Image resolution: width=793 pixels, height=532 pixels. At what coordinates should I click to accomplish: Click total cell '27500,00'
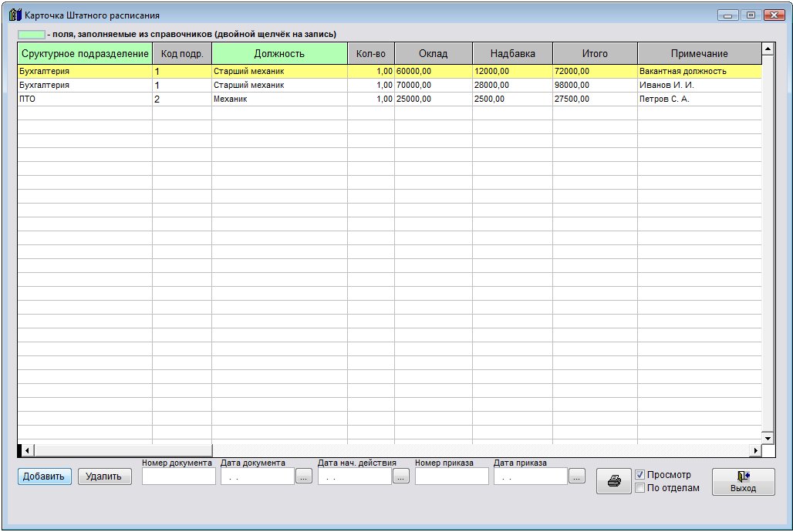[596, 99]
